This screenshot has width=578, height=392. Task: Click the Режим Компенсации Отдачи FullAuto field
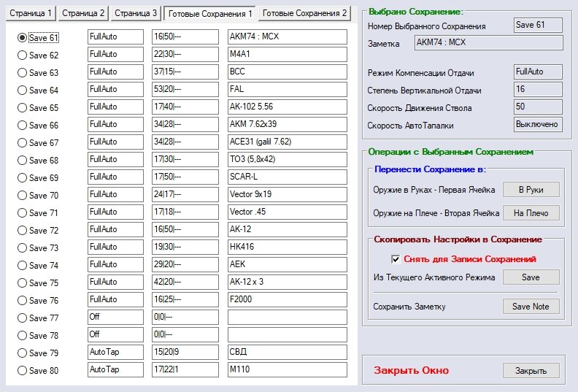(538, 72)
